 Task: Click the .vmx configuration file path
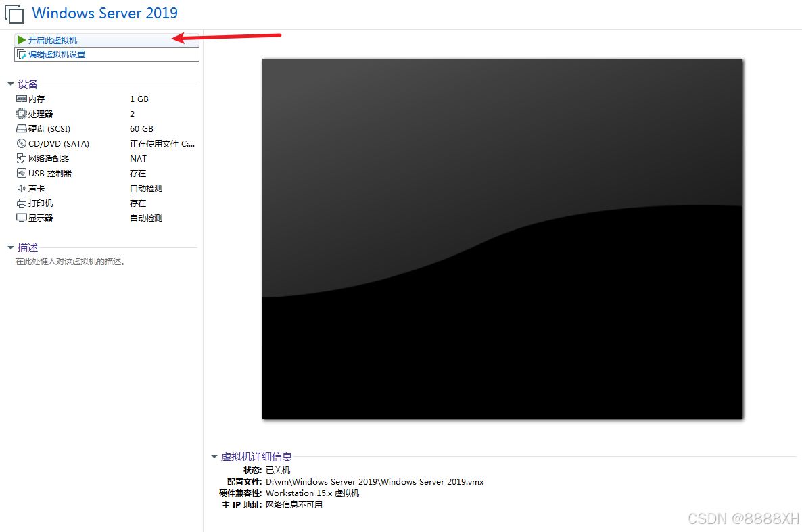coord(375,482)
